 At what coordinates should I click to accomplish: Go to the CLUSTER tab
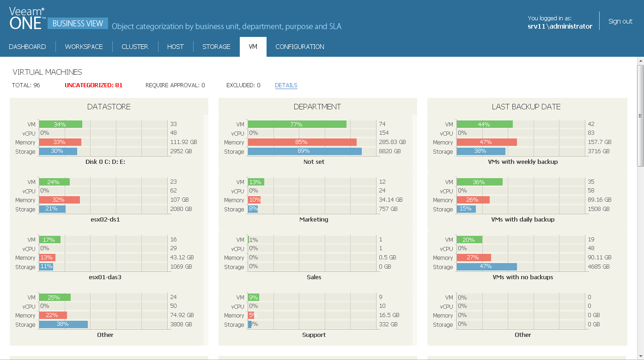(x=135, y=47)
